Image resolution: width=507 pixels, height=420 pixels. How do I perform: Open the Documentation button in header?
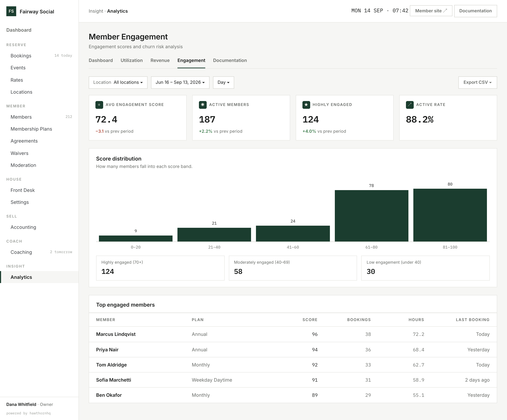click(475, 11)
